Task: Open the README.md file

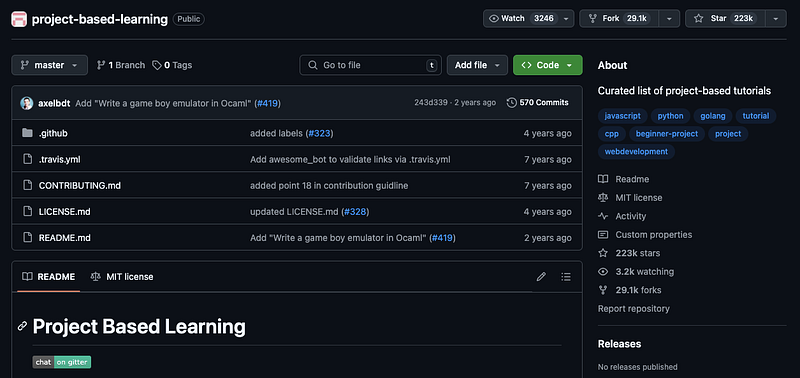Action: pos(65,238)
